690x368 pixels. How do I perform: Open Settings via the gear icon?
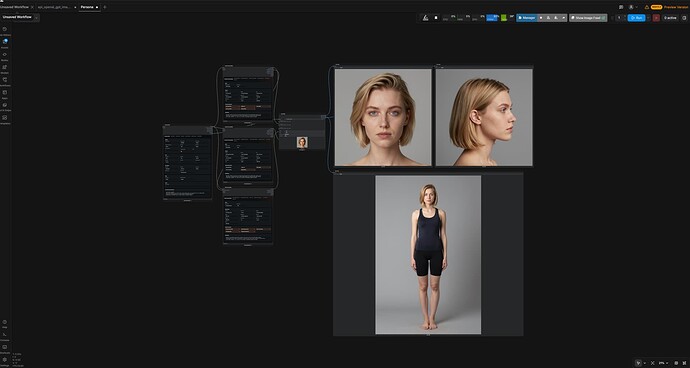(x=5, y=360)
